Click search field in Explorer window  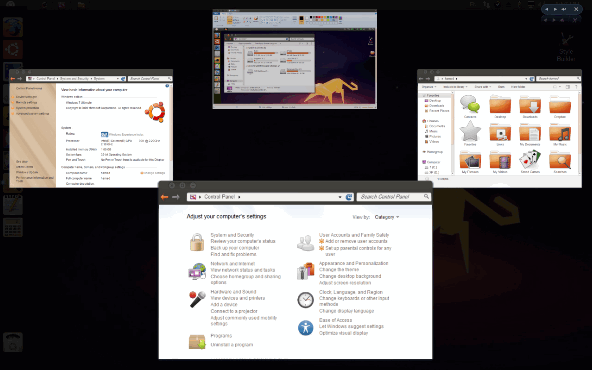point(558,79)
